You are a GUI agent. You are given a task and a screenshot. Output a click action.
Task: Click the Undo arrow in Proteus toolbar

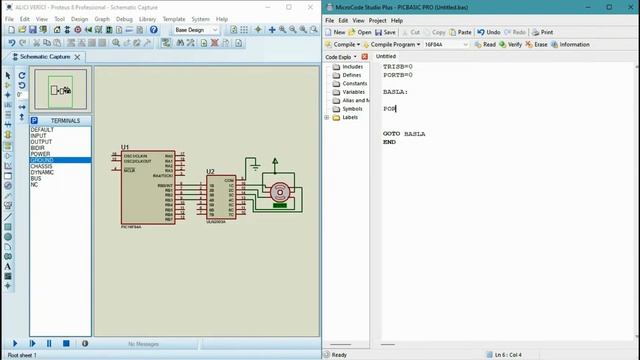(11, 43)
